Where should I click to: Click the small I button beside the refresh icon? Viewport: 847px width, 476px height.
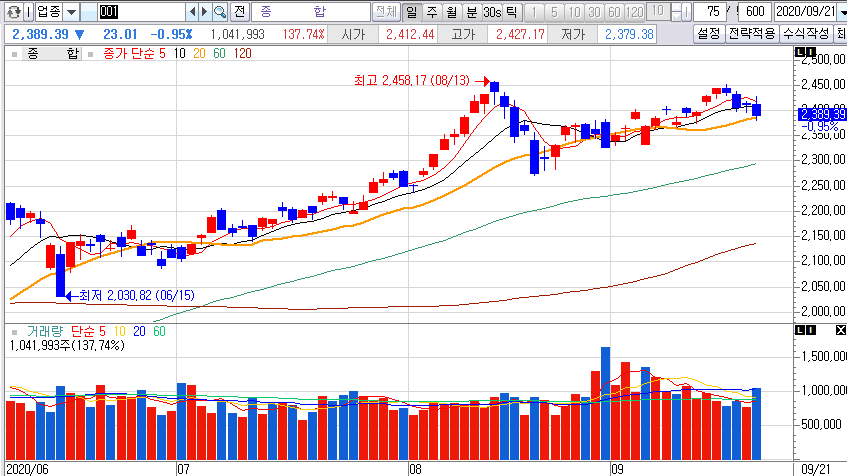pos(29,11)
